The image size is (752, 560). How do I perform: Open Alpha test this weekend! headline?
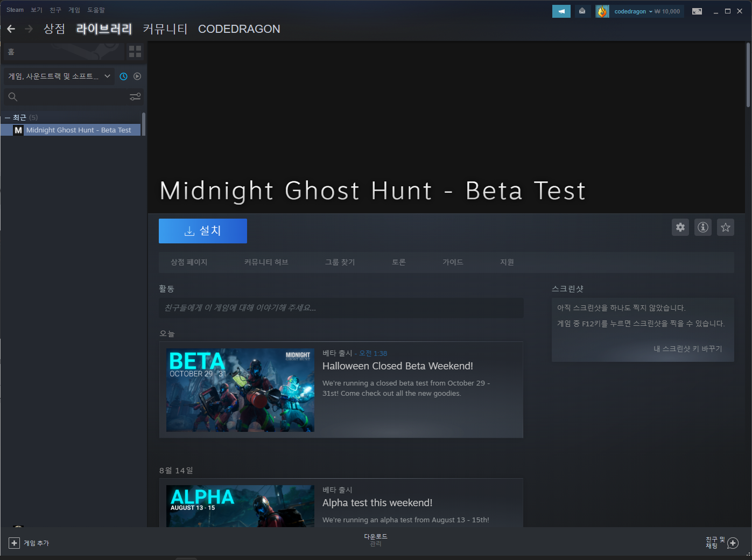(377, 503)
